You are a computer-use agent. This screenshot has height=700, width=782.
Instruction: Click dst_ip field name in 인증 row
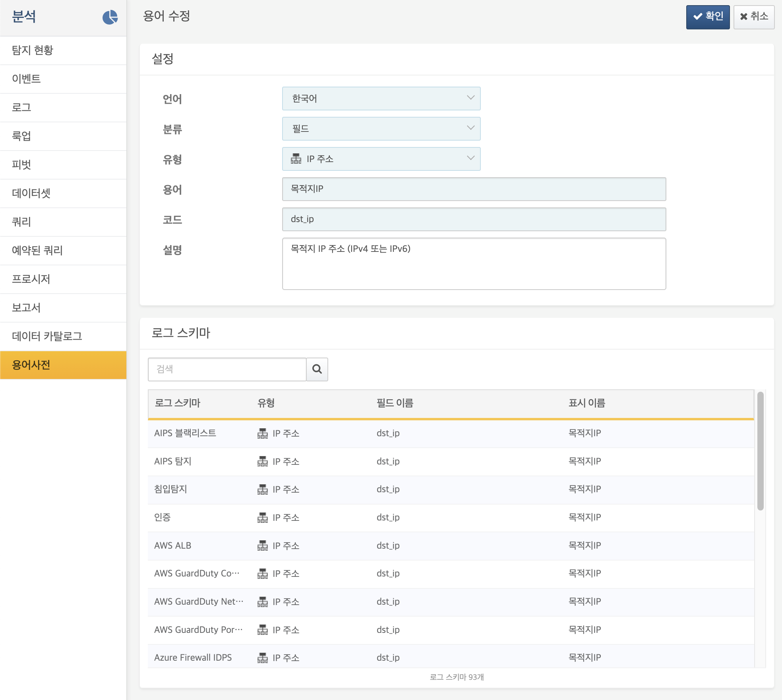tap(388, 517)
